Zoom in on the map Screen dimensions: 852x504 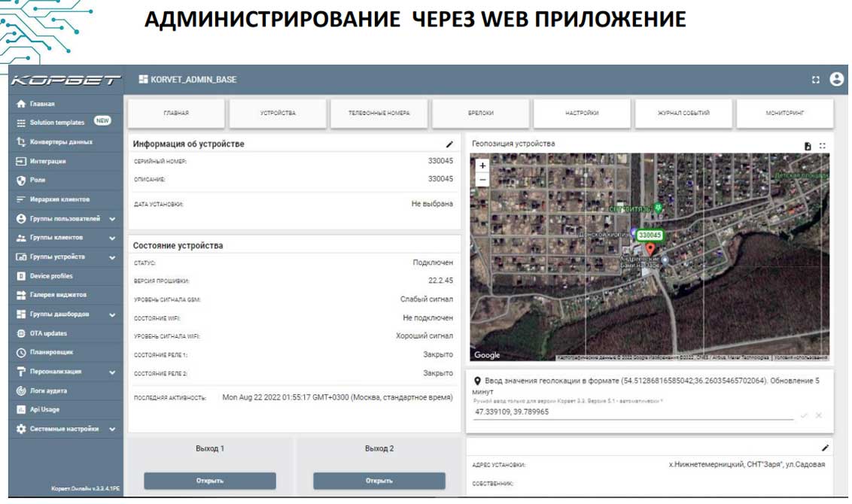point(482,165)
